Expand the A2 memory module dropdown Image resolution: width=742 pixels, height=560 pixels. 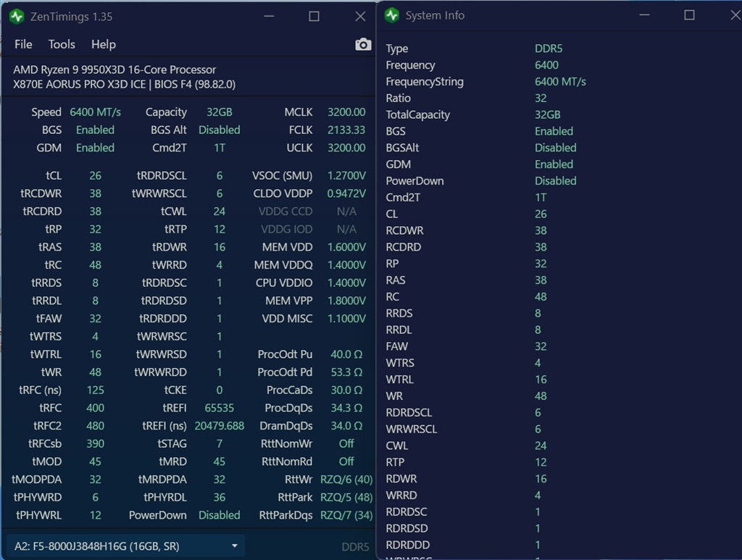point(126,546)
